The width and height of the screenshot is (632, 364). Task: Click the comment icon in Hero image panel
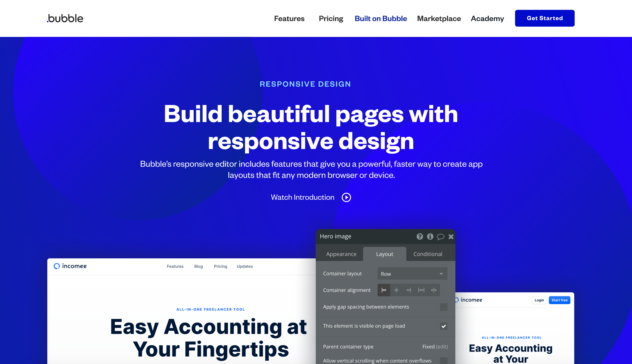pyautogui.click(x=441, y=236)
